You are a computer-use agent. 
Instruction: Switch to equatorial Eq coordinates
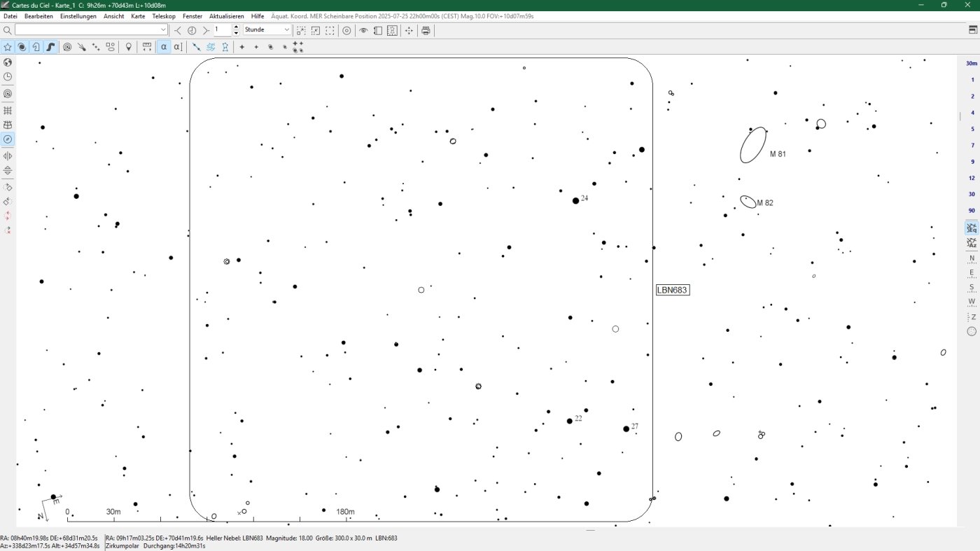click(972, 228)
